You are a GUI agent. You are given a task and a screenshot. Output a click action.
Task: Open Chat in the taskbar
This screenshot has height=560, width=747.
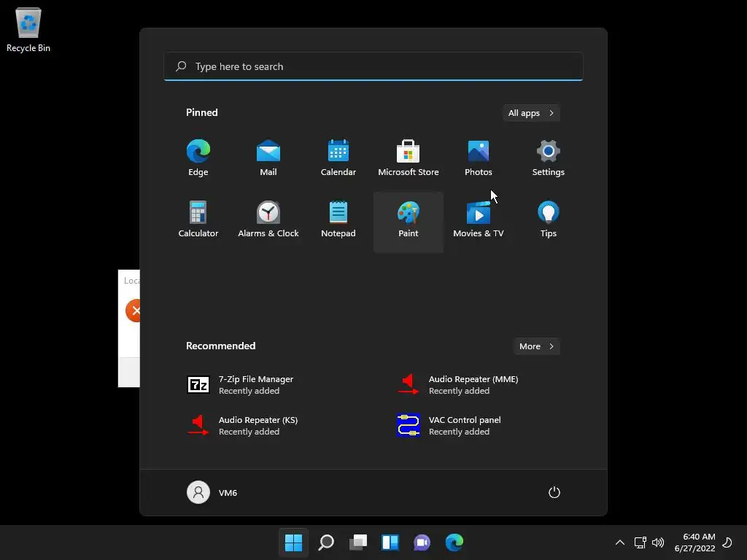coord(422,542)
